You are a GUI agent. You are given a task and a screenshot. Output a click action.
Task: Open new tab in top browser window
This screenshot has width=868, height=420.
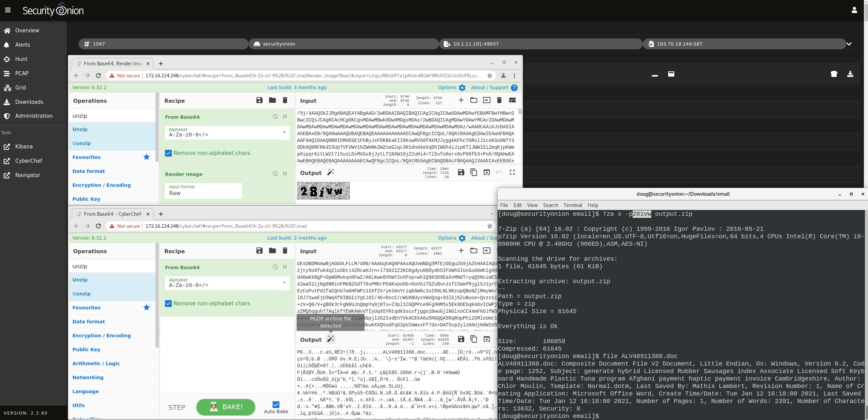pyautogui.click(x=161, y=64)
